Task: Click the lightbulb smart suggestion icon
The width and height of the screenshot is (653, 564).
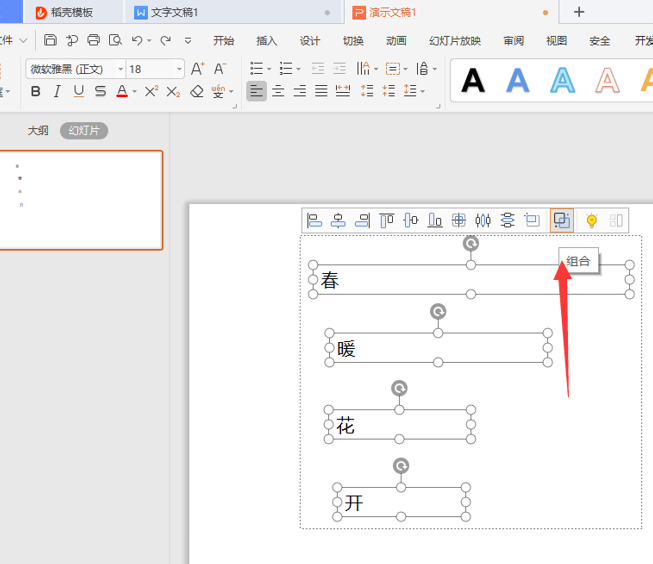Action: pos(592,220)
